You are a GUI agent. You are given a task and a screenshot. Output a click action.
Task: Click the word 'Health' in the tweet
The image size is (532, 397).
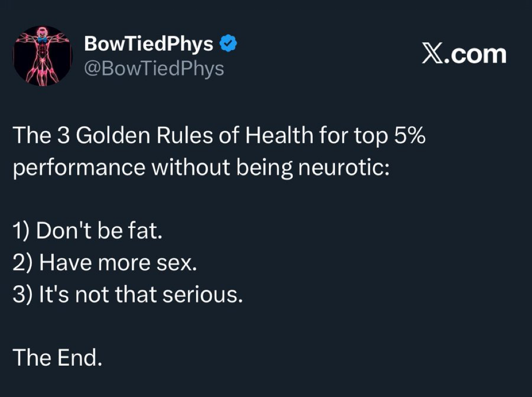coord(279,135)
